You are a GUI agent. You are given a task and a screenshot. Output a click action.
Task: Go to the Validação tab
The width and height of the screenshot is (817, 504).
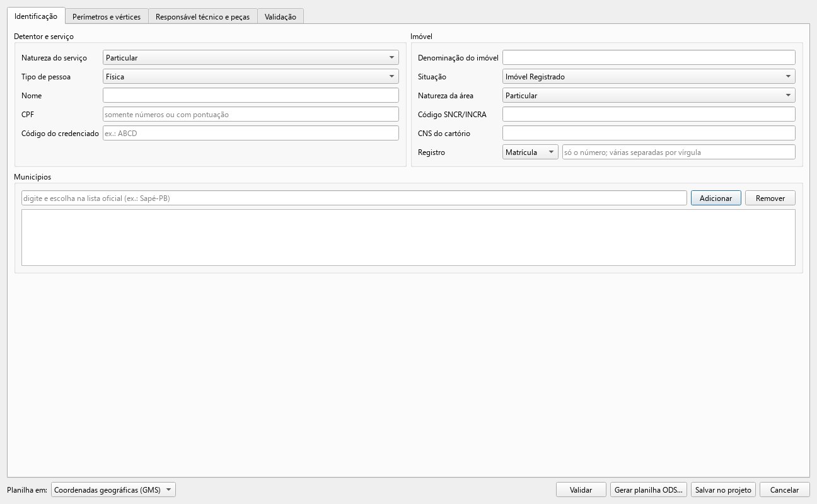pyautogui.click(x=281, y=16)
